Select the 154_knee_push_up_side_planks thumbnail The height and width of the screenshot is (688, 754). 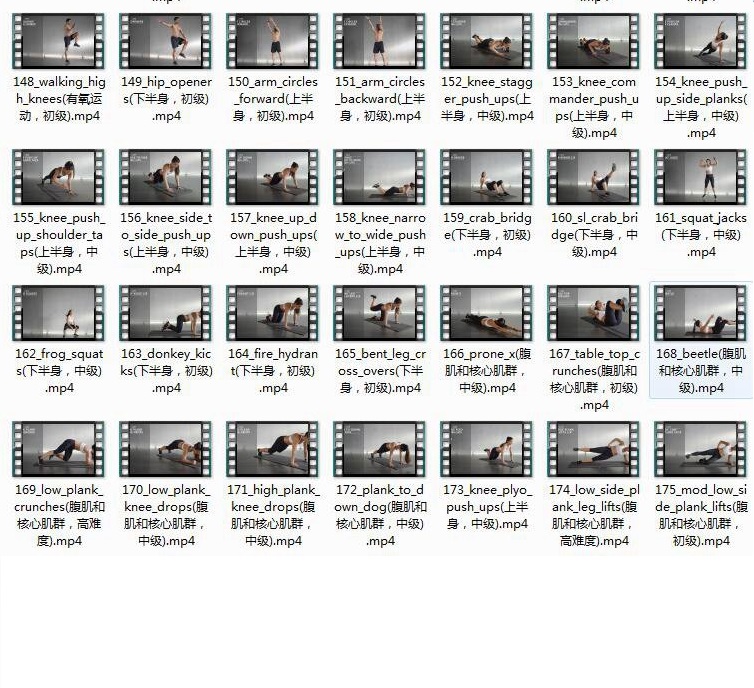(701, 42)
